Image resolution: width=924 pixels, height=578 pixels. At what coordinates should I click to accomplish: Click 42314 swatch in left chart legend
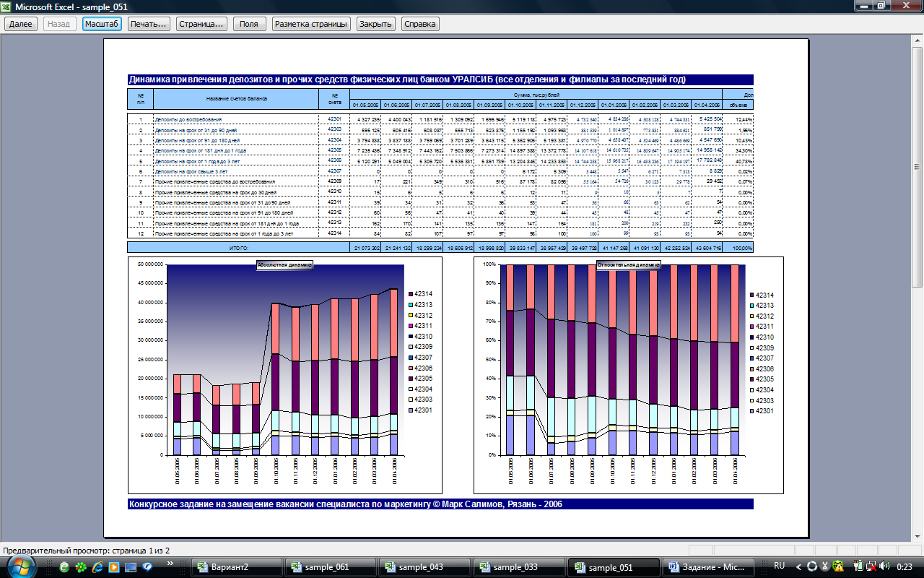pyautogui.click(x=409, y=294)
